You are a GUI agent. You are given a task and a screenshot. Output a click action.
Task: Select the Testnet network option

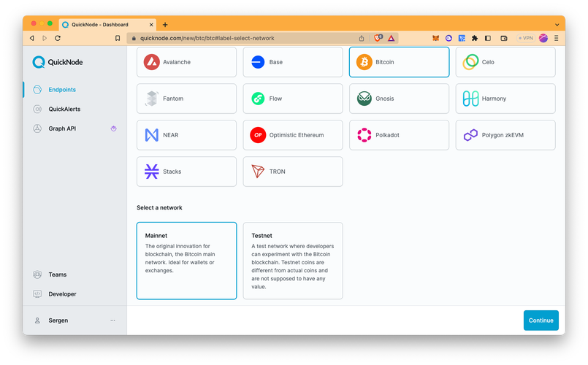[x=292, y=261]
